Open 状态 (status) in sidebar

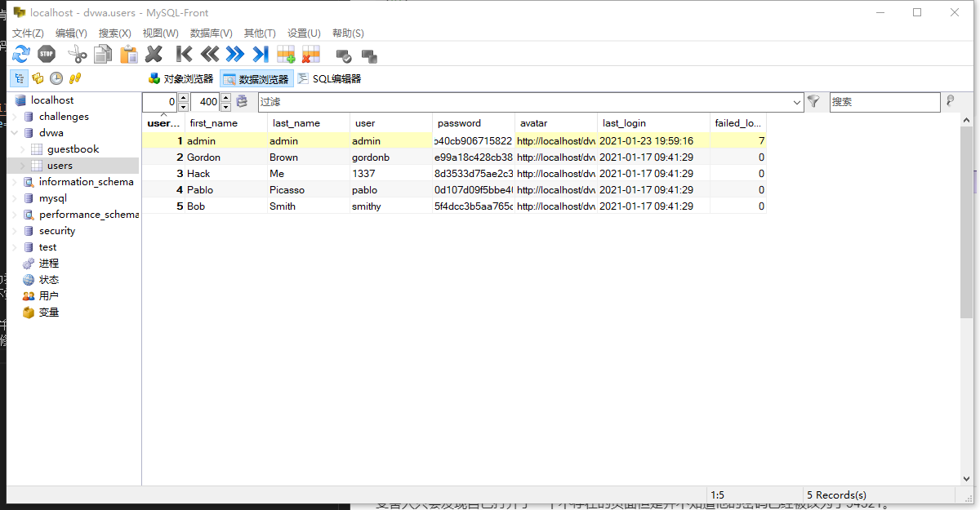(x=49, y=280)
